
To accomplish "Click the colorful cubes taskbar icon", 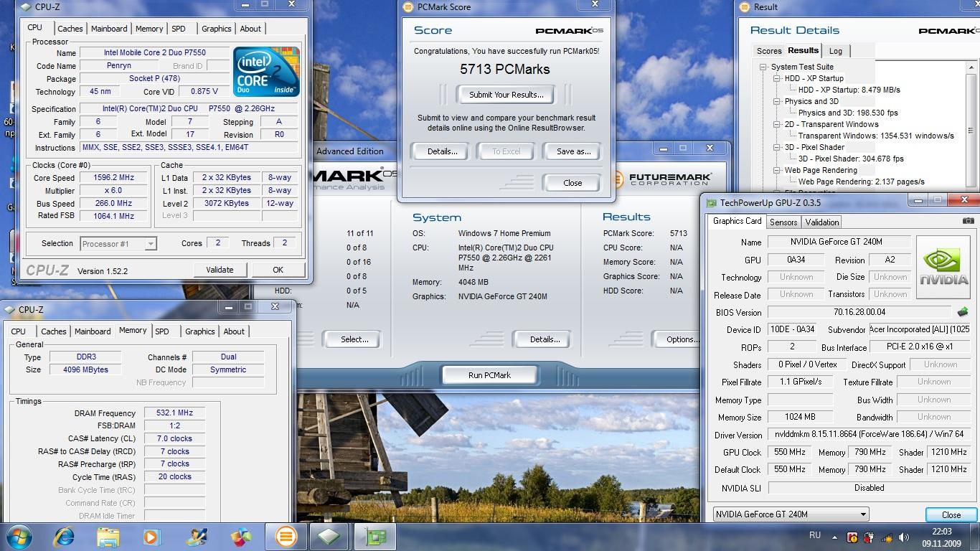I will (241, 537).
